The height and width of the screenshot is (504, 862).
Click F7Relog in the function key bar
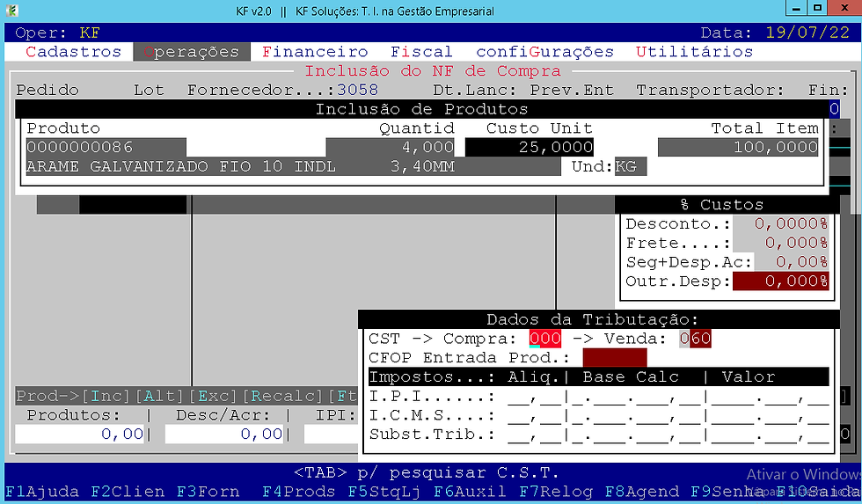[556, 492]
